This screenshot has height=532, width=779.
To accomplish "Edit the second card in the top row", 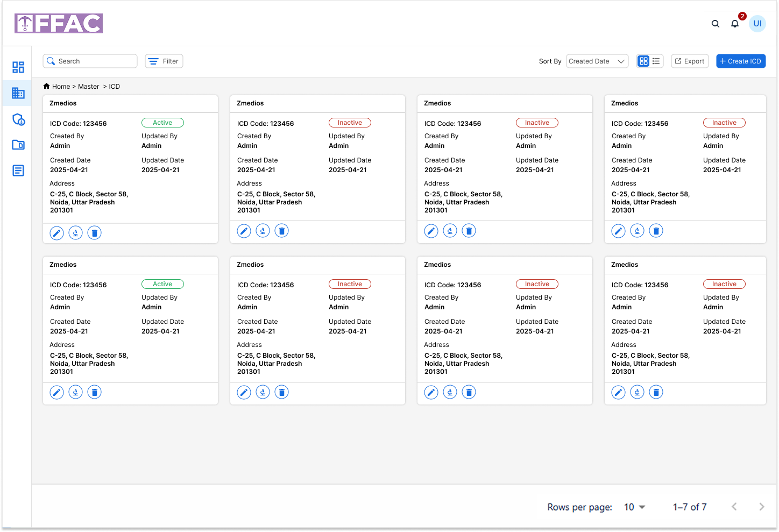I will [244, 231].
